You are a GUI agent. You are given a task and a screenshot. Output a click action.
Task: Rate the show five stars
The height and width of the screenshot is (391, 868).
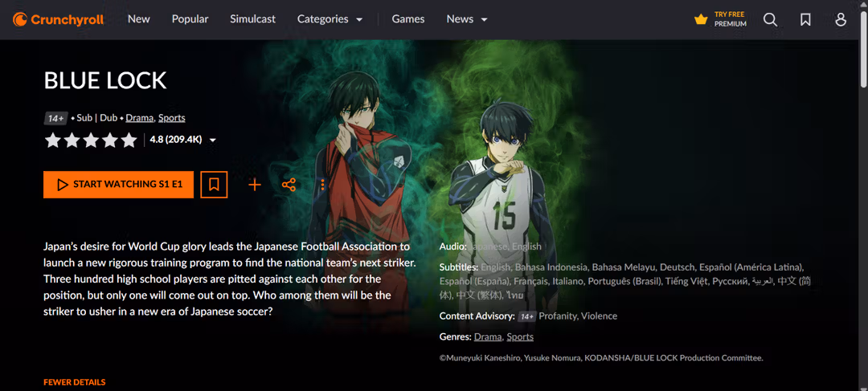[x=129, y=140]
